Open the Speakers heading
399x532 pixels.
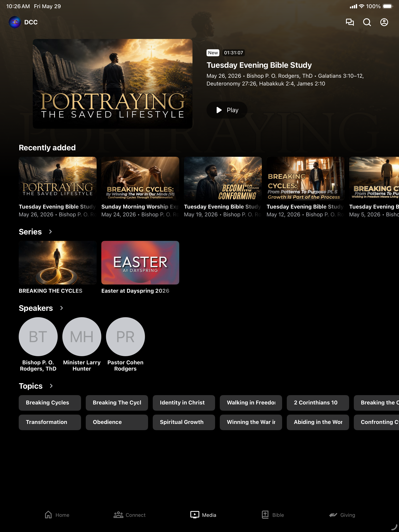36,308
